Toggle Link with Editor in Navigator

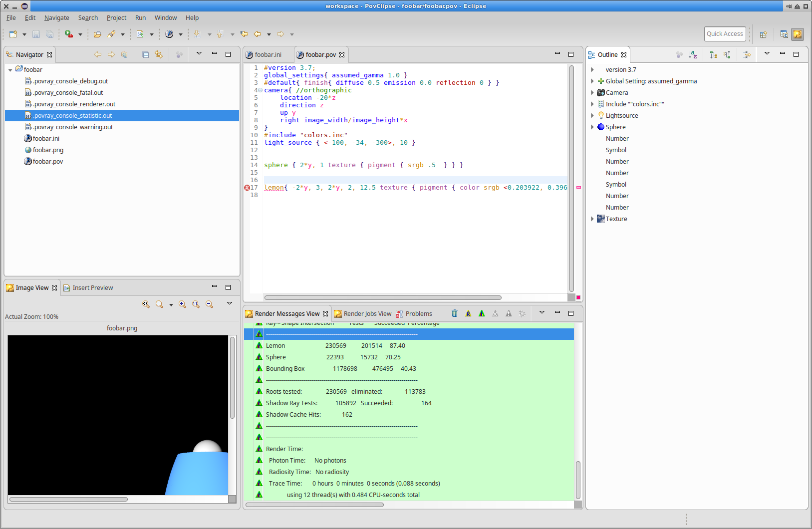click(x=159, y=54)
